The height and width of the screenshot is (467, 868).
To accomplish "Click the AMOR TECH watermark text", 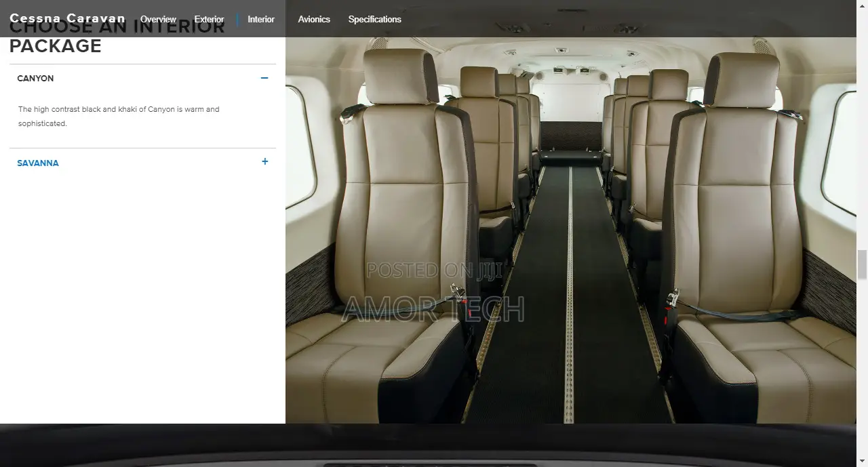I will click(x=433, y=309).
